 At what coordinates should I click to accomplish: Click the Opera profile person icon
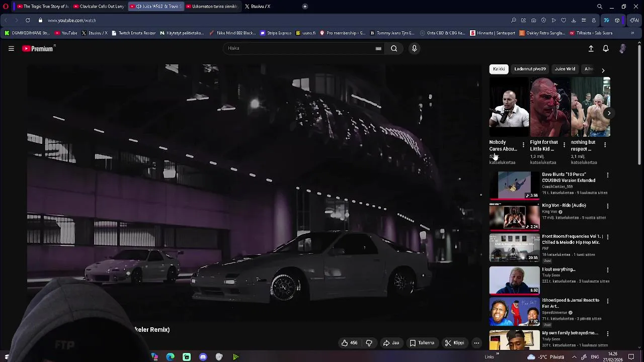(x=594, y=20)
